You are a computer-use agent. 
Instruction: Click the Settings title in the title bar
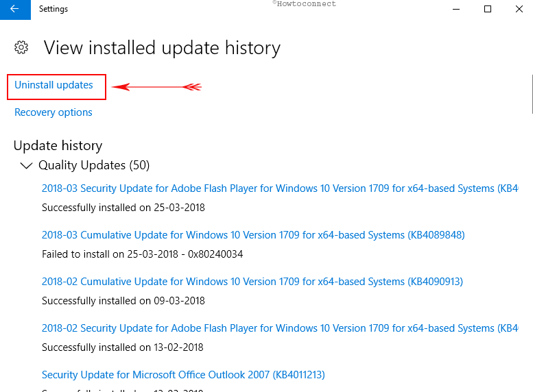click(54, 9)
